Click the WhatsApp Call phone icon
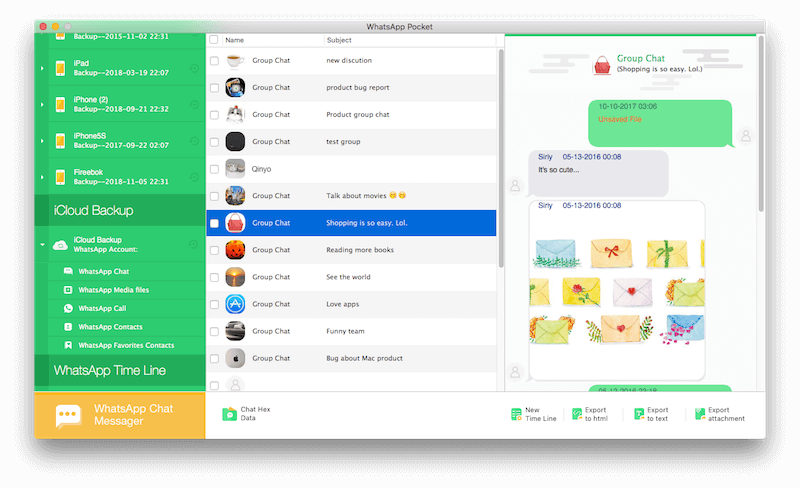800x488 pixels. pyautogui.click(x=68, y=308)
